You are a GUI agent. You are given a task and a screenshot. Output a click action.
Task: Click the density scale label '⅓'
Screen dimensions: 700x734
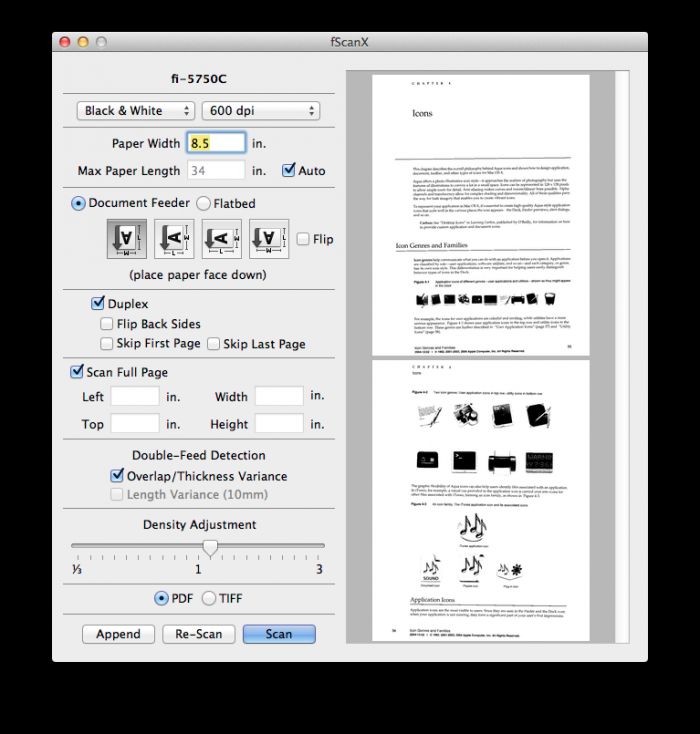click(x=77, y=569)
